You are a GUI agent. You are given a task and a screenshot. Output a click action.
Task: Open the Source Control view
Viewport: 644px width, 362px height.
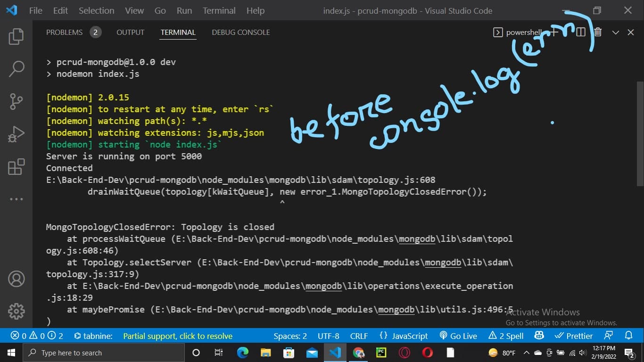pos(16,101)
